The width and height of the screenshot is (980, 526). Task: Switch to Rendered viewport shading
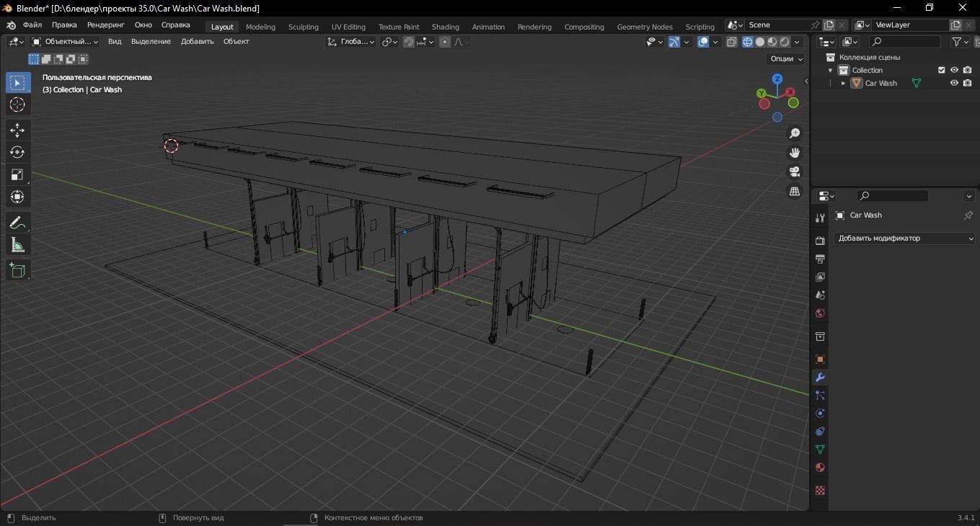point(785,42)
